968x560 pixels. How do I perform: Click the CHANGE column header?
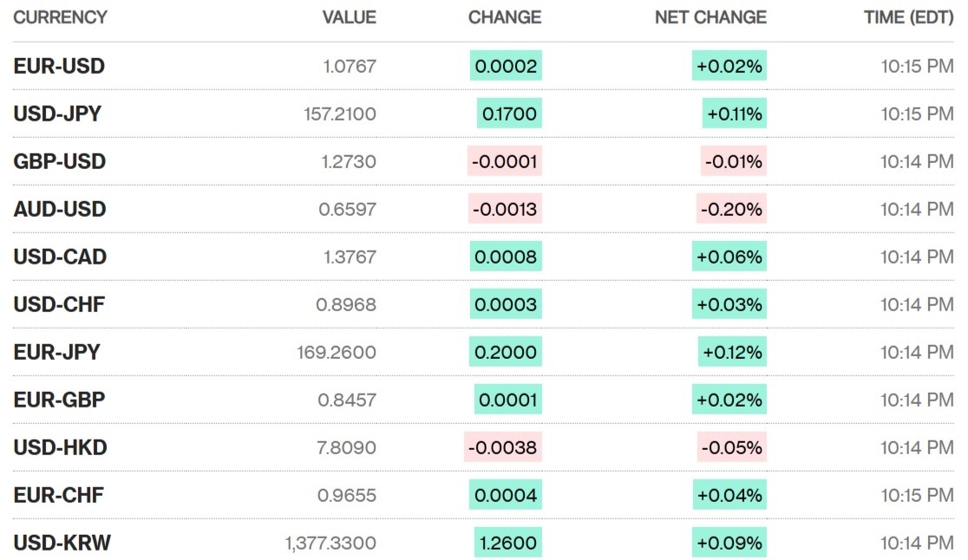[504, 17]
